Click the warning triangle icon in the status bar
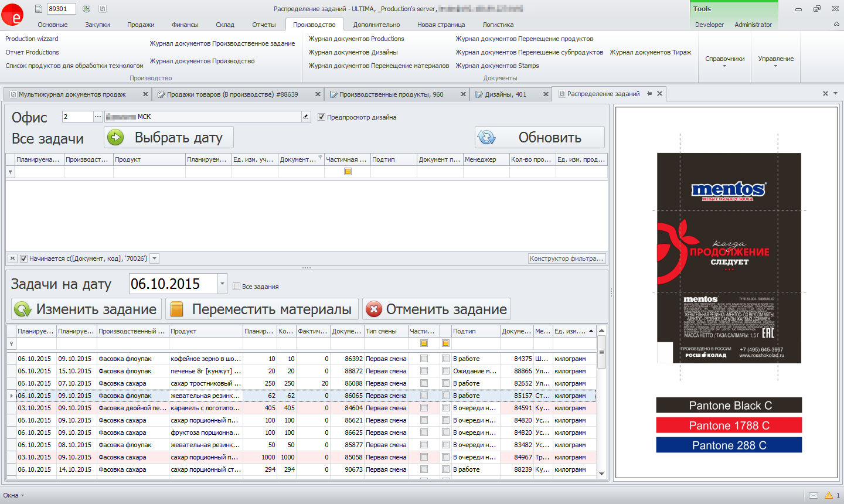 click(x=829, y=495)
